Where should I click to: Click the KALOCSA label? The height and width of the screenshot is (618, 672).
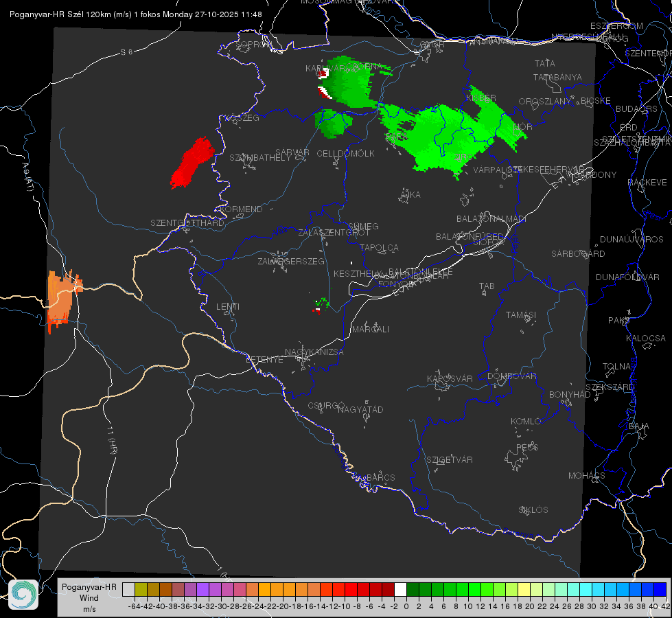tap(646, 339)
